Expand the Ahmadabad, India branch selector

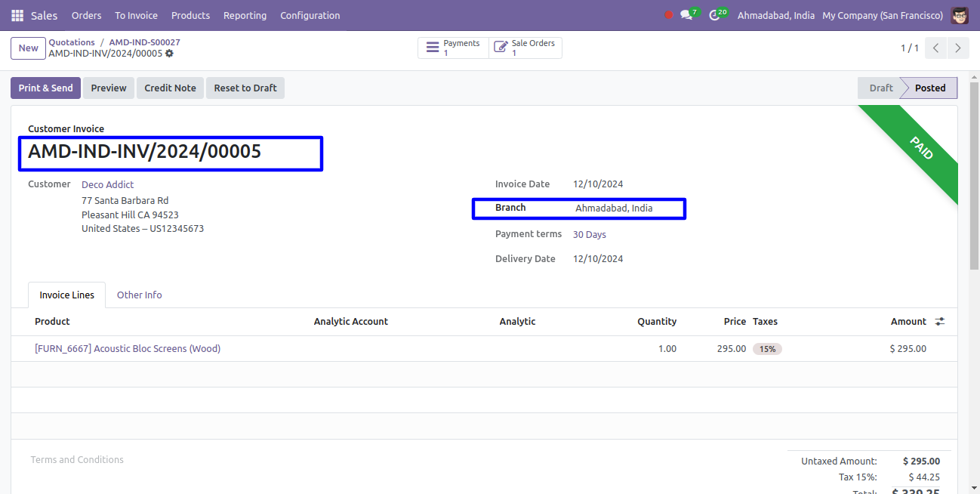pos(775,15)
